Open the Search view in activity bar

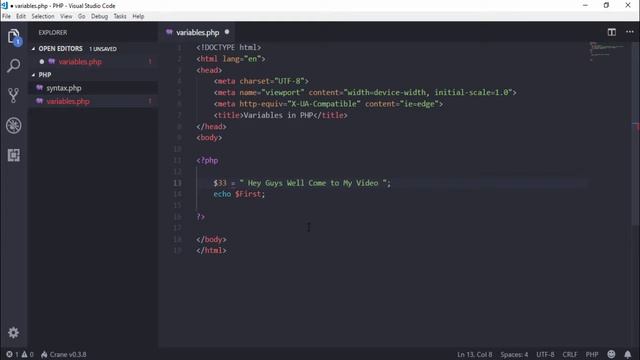click(x=13, y=65)
